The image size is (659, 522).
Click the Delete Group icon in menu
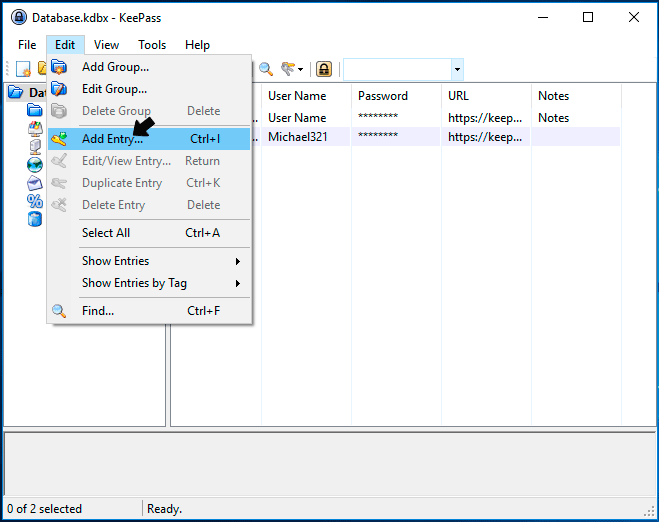pyautogui.click(x=59, y=111)
